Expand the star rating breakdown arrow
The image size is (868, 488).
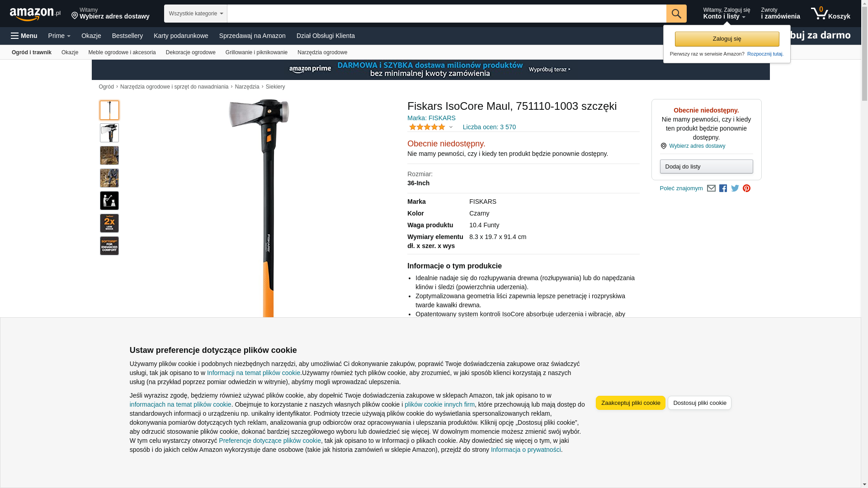(451, 127)
